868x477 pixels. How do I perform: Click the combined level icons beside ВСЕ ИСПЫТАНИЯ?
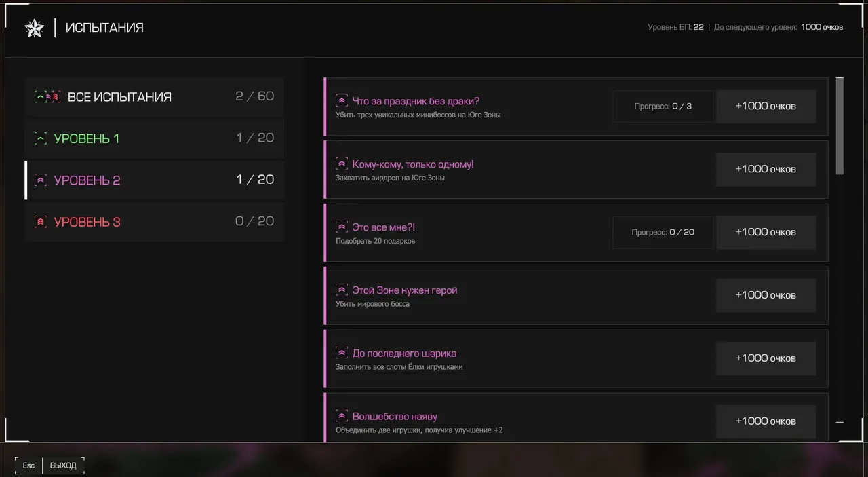tap(47, 97)
